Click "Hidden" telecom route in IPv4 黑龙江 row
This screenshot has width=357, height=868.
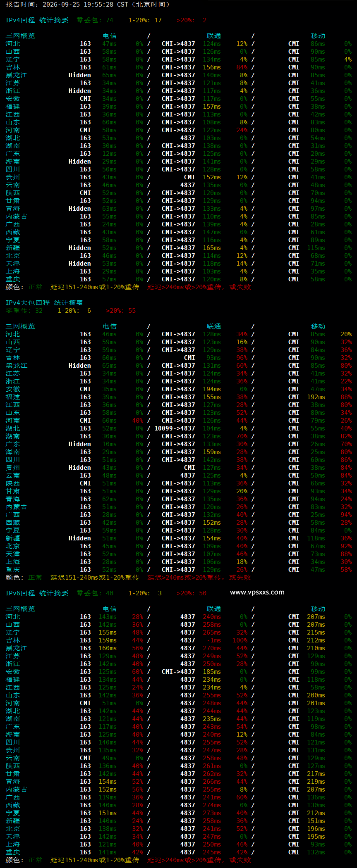80,75
